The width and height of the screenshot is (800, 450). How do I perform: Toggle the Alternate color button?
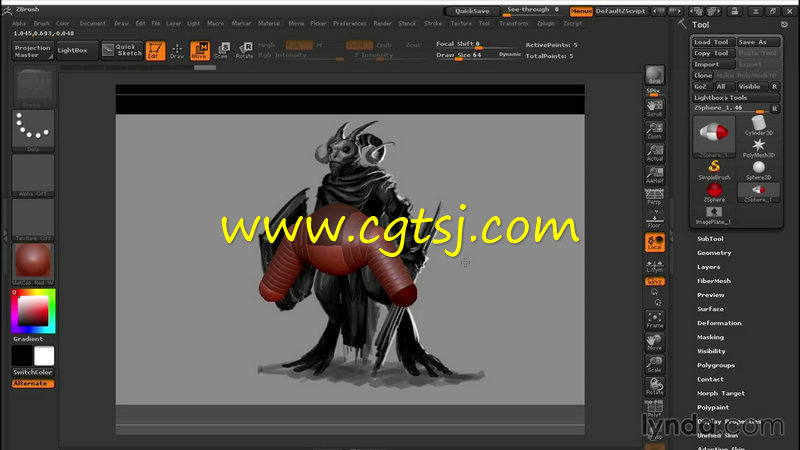click(33, 384)
